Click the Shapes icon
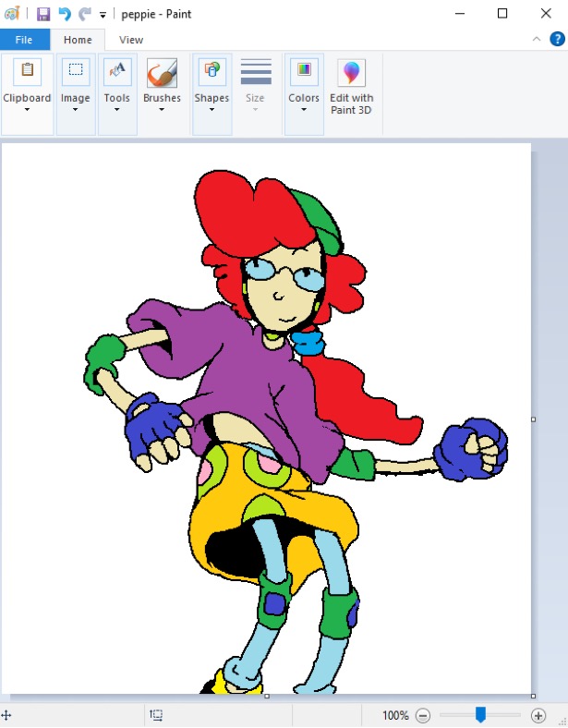 (x=212, y=71)
